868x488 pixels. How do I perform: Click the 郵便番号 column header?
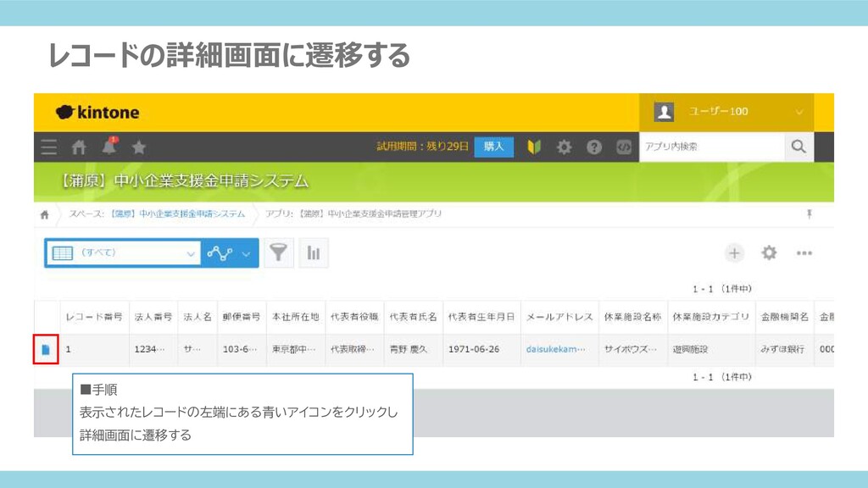click(x=242, y=317)
